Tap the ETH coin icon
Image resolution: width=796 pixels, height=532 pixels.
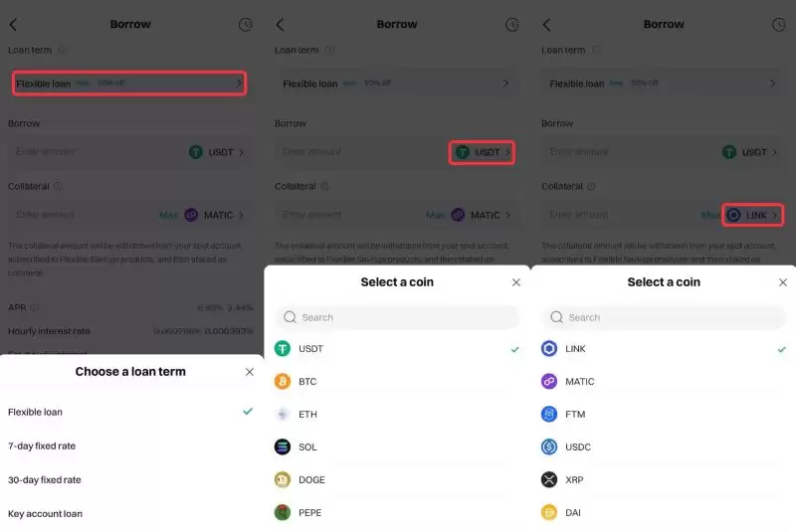tap(283, 414)
